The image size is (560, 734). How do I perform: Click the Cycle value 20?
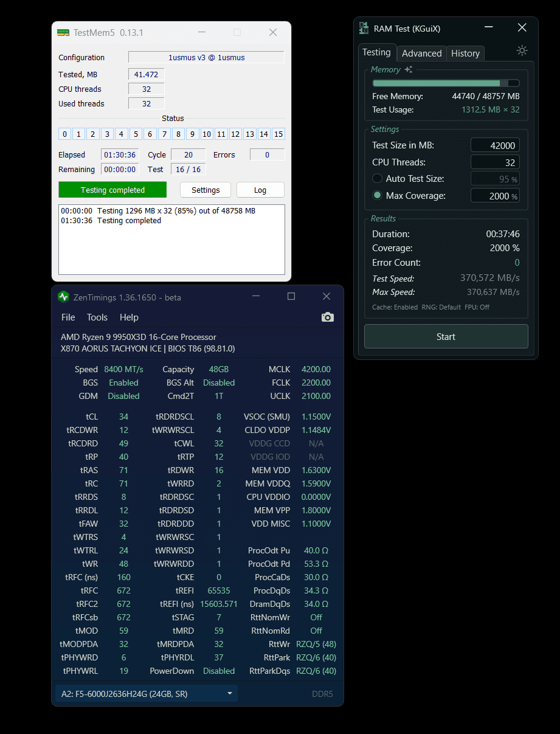[188, 154]
